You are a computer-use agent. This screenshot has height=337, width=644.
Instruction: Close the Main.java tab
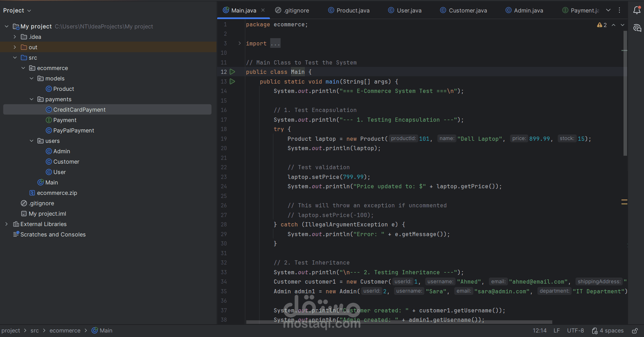[263, 10]
